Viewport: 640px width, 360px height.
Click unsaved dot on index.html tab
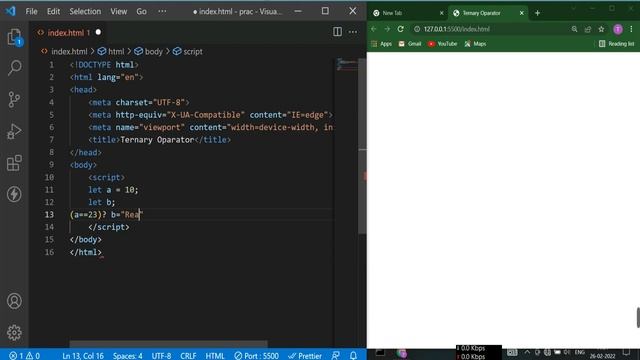98,32
